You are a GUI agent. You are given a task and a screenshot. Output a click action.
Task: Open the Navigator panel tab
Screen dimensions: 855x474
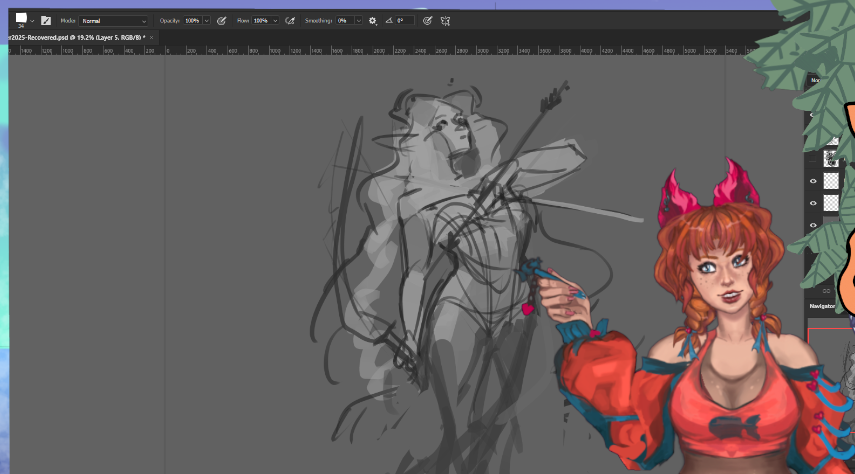pos(822,306)
